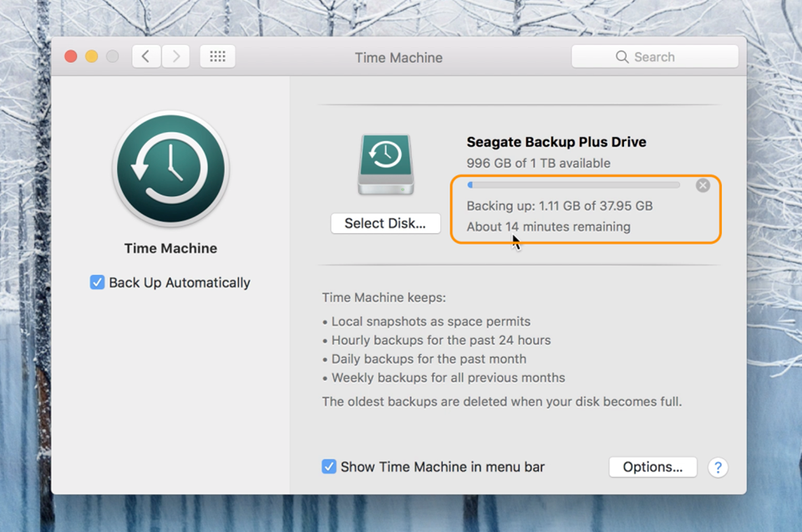Toggle the Back Up Automatically checkbox

97,282
